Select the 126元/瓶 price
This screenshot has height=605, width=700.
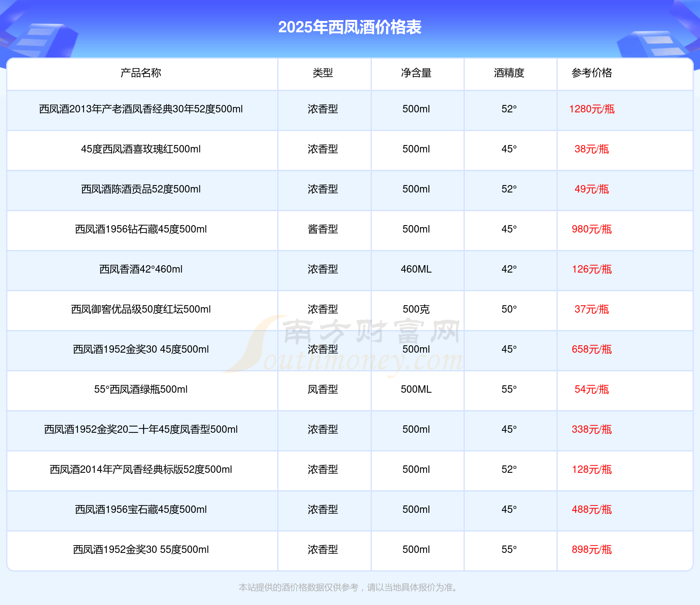[592, 269]
